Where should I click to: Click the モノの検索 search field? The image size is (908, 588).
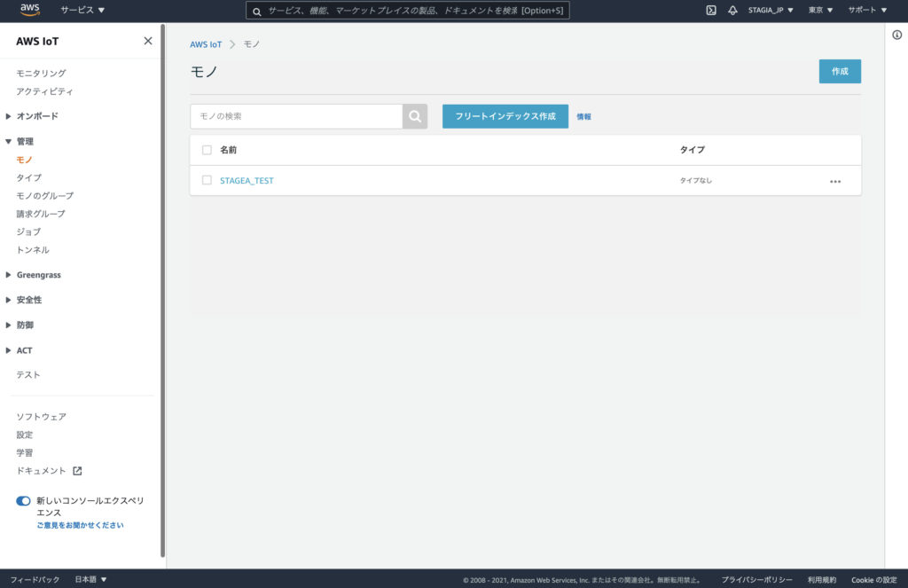pos(296,116)
